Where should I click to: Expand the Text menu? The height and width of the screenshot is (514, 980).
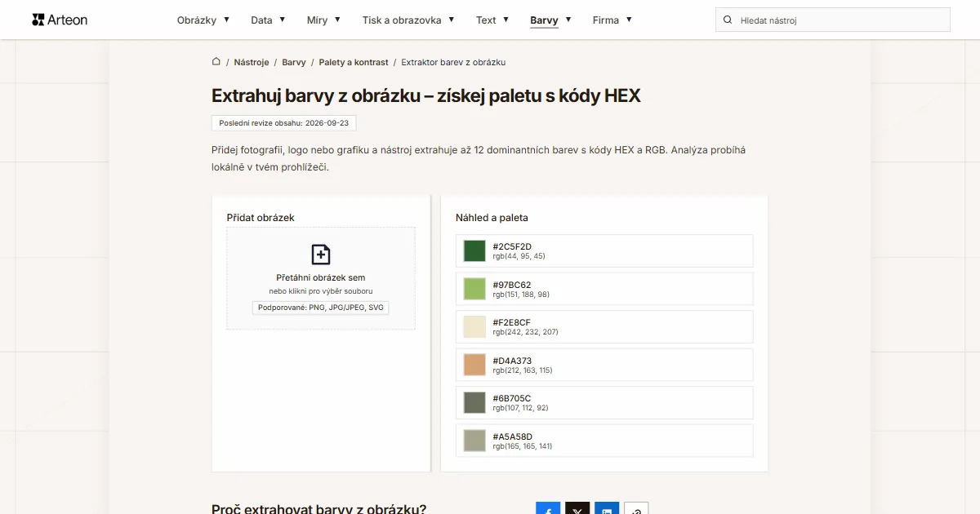click(492, 20)
